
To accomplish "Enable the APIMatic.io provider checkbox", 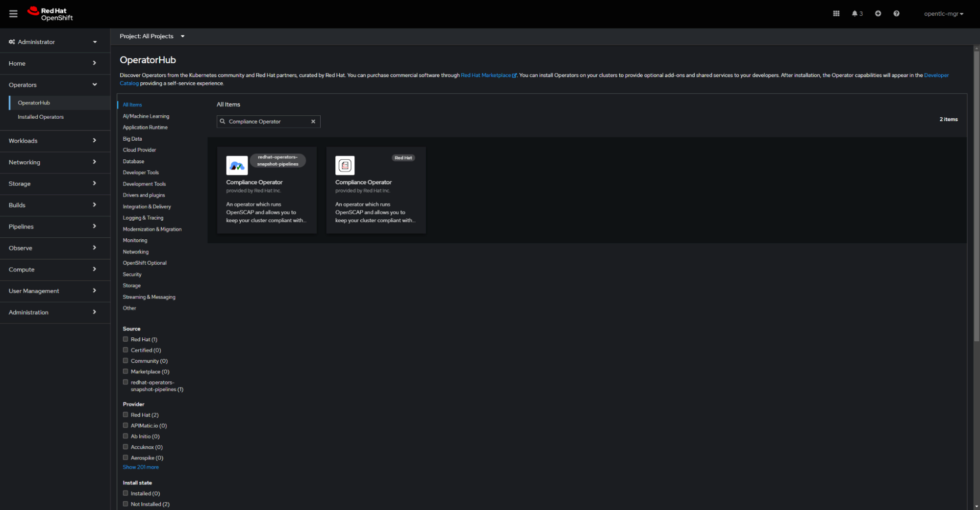I will point(126,425).
